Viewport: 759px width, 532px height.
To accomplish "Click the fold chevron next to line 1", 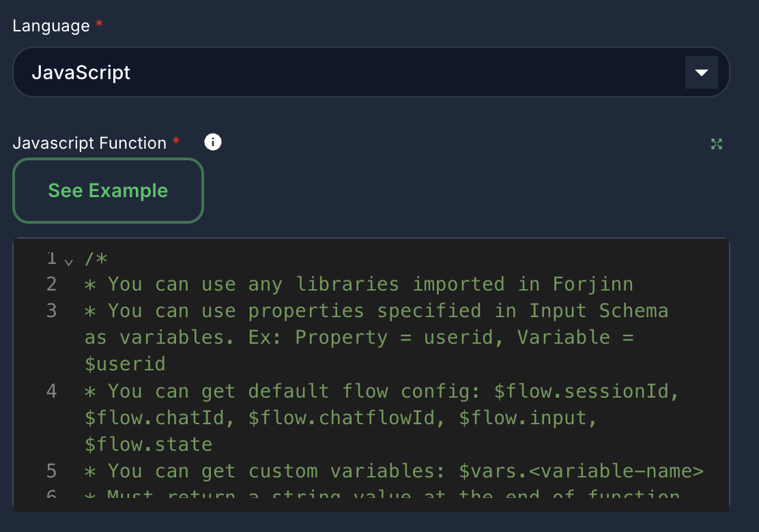I will 68,260.
